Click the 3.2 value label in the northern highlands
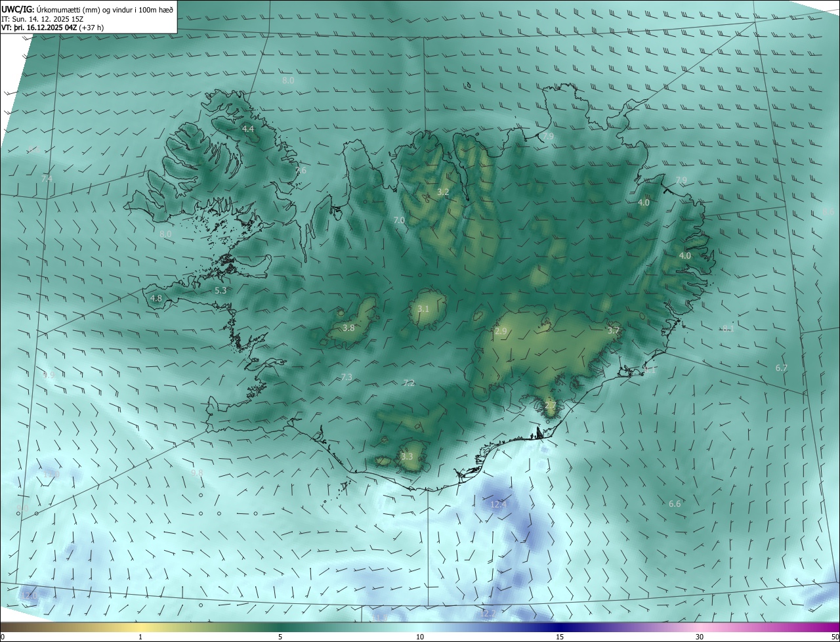Viewport: 840px width, 642px height. point(443,192)
